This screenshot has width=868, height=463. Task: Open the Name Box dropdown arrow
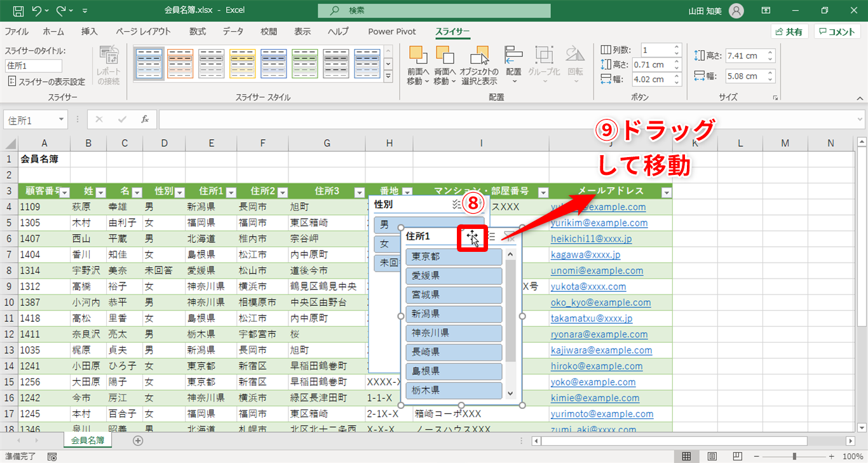tap(61, 120)
